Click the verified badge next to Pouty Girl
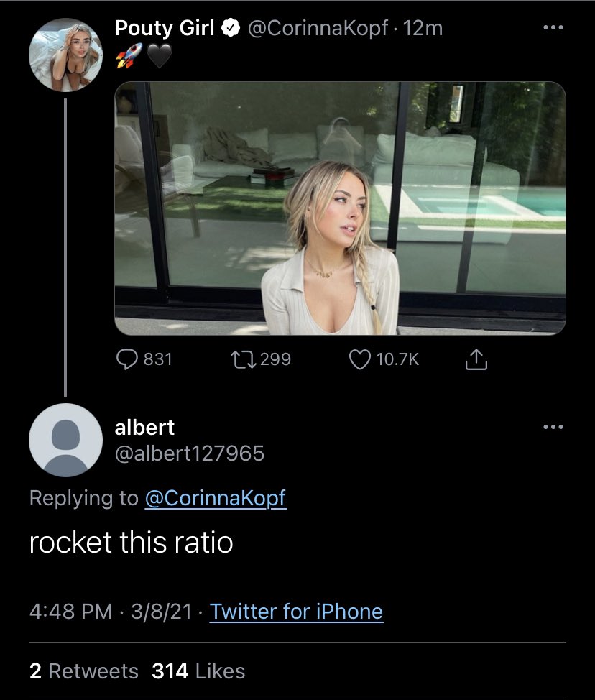 click(x=231, y=28)
